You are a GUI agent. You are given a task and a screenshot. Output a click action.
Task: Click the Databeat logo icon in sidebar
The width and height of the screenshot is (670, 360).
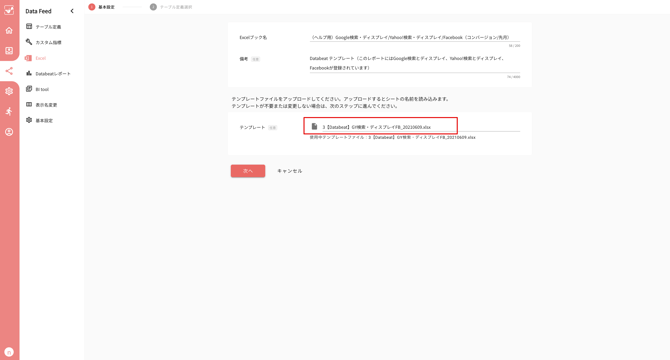coord(9,10)
